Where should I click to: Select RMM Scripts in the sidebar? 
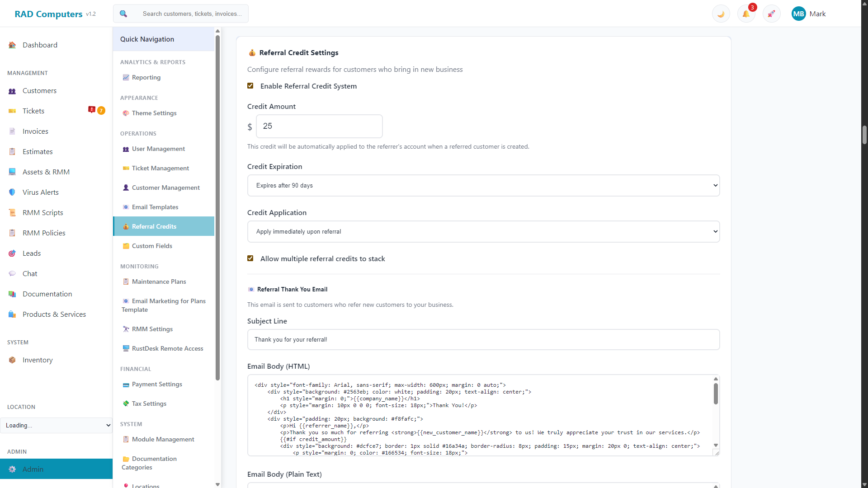[42, 212]
